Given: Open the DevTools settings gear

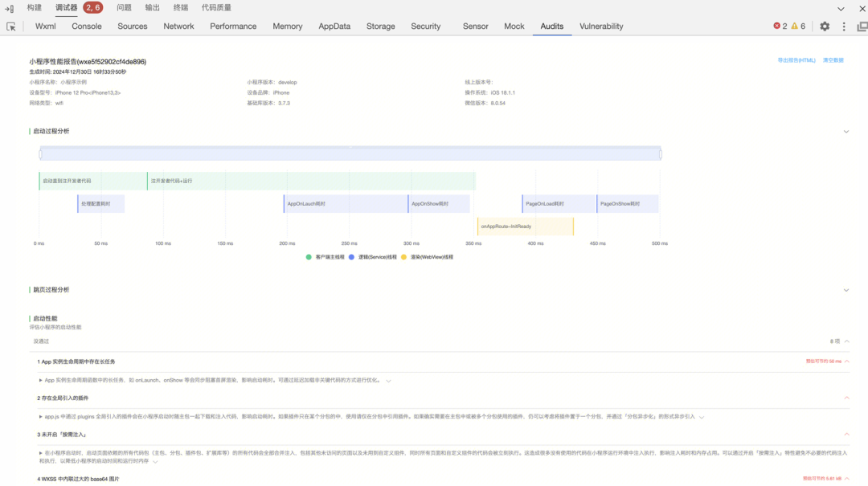Looking at the screenshot, I should (825, 27).
